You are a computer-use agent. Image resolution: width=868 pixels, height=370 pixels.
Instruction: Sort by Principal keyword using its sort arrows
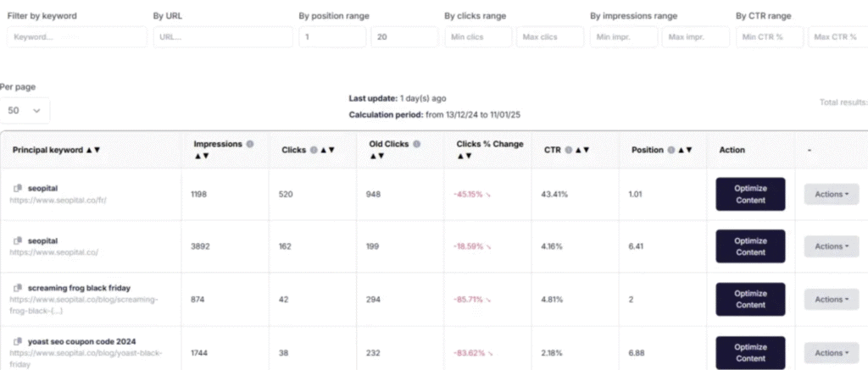(x=92, y=150)
